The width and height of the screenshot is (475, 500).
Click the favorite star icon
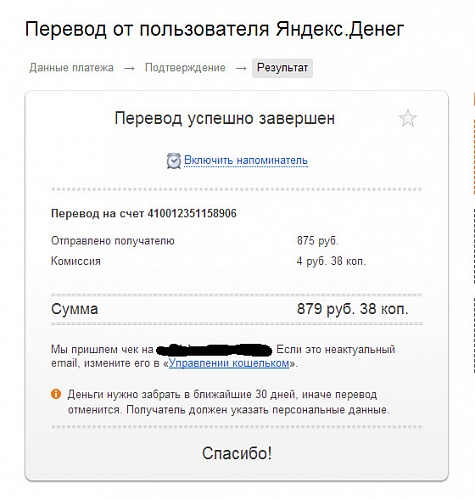tap(408, 118)
